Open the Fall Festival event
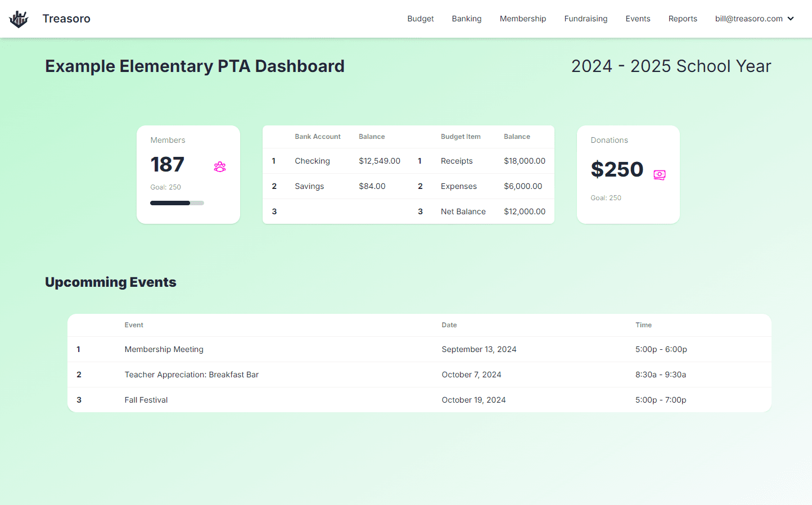The width and height of the screenshot is (812, 505). (146, 400)
